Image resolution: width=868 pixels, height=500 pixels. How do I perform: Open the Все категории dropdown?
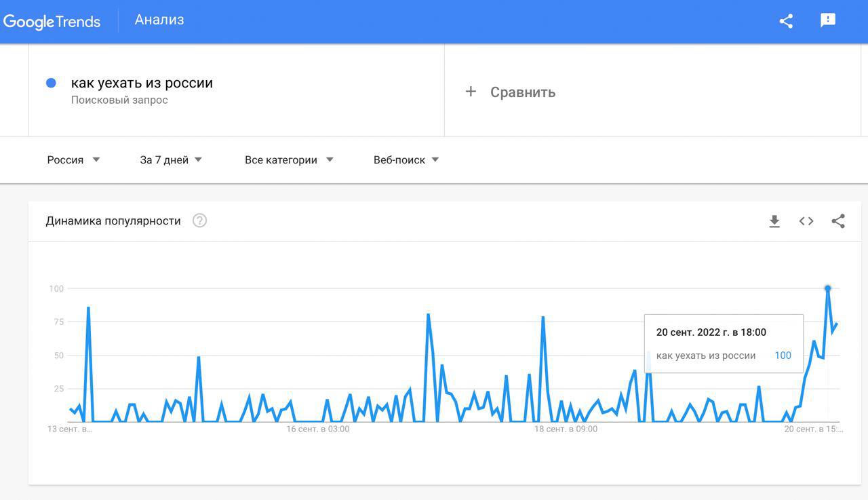pyautogui.click(x=289, y=160)
